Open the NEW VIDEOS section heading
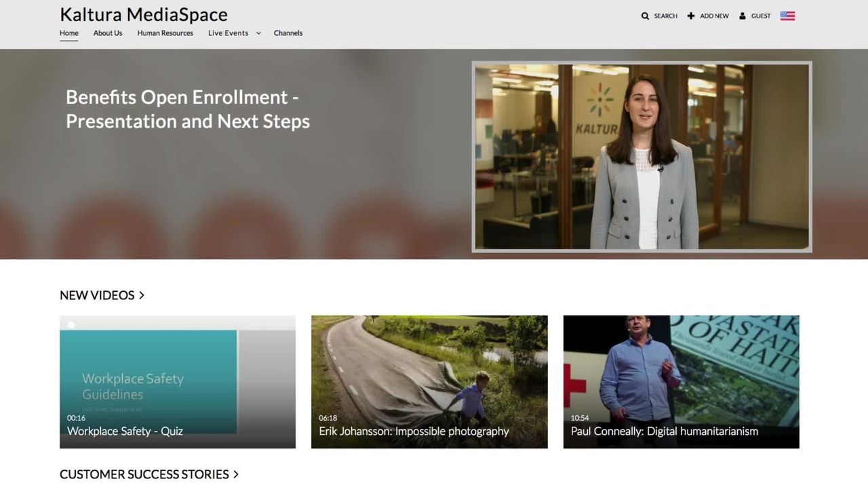This screenshot has height=492, width=868. click(x=97, y=295)
